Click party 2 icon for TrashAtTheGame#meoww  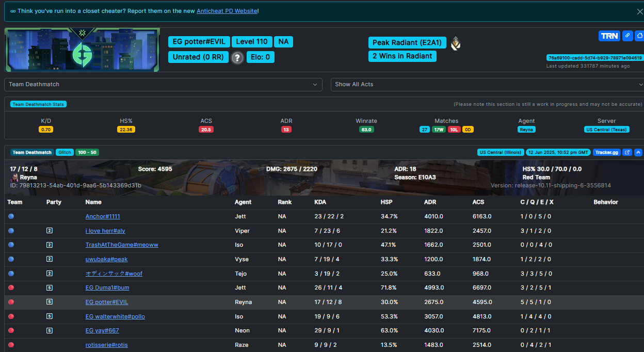50,245
